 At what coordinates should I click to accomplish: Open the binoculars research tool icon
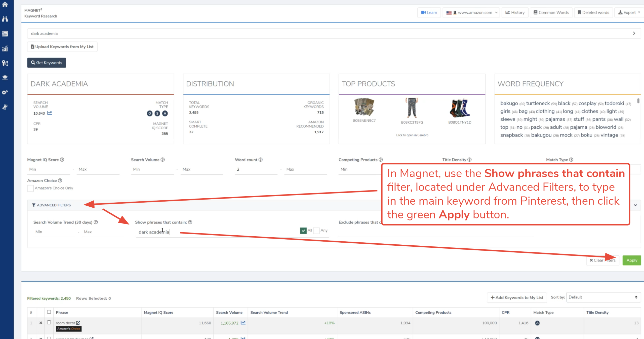[x=5, y=19]
